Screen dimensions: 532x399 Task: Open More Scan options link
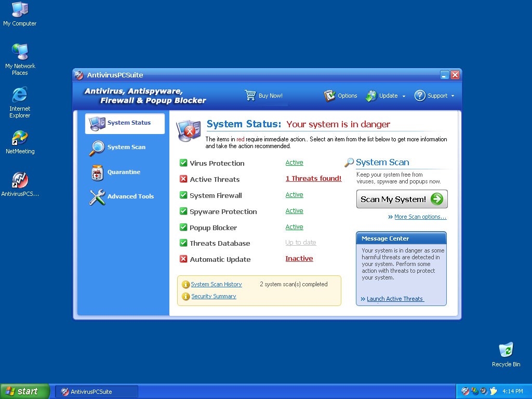[x=420, y=217]
